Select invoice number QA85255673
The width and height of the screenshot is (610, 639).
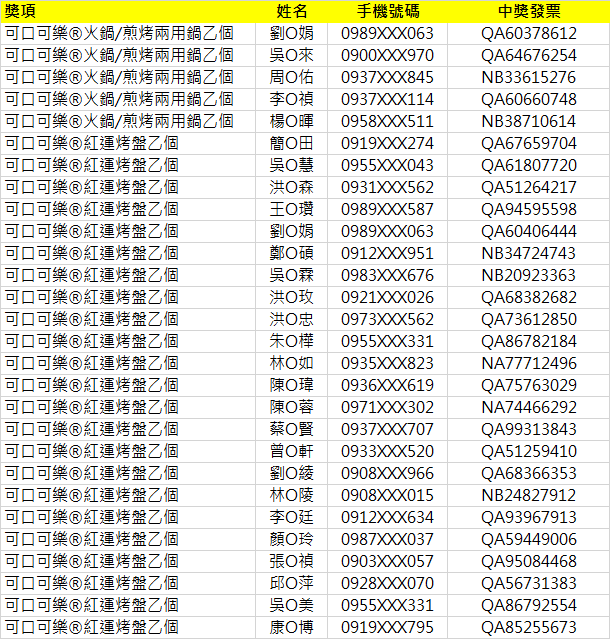(529, 627)
